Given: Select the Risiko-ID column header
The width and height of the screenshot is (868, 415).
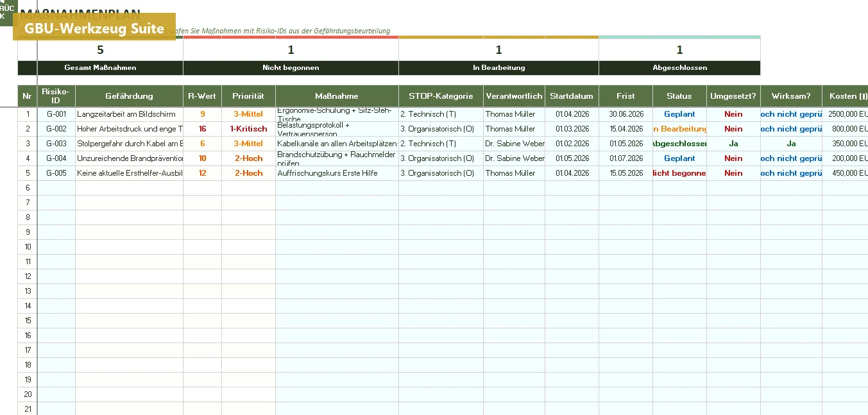Looking at the screenshot, I should pyautogui.click(x=56, y=96).
